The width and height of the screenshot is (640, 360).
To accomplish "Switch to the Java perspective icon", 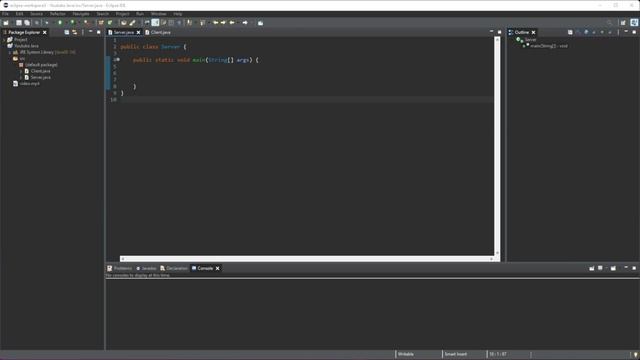I will tap(634, 23).
